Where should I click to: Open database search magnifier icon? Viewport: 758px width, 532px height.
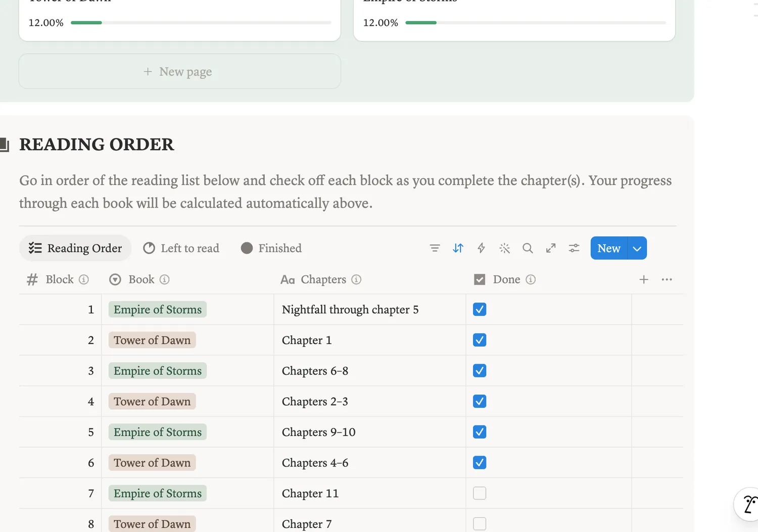[528, 248]
